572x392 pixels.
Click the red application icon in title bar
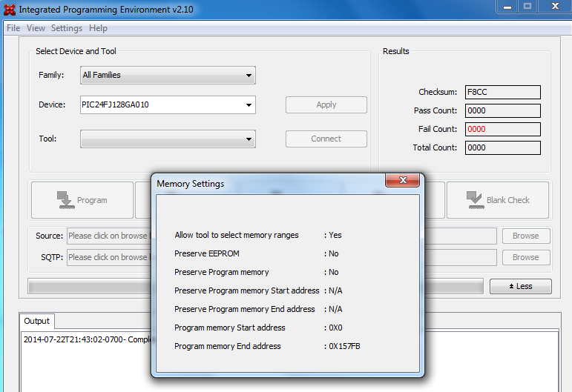[10, 10]
